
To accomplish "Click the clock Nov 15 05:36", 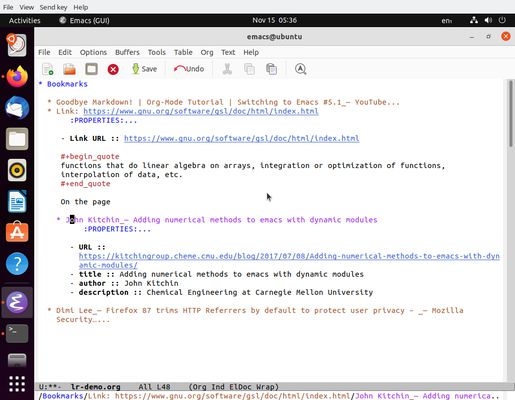I will coord(274,20).
